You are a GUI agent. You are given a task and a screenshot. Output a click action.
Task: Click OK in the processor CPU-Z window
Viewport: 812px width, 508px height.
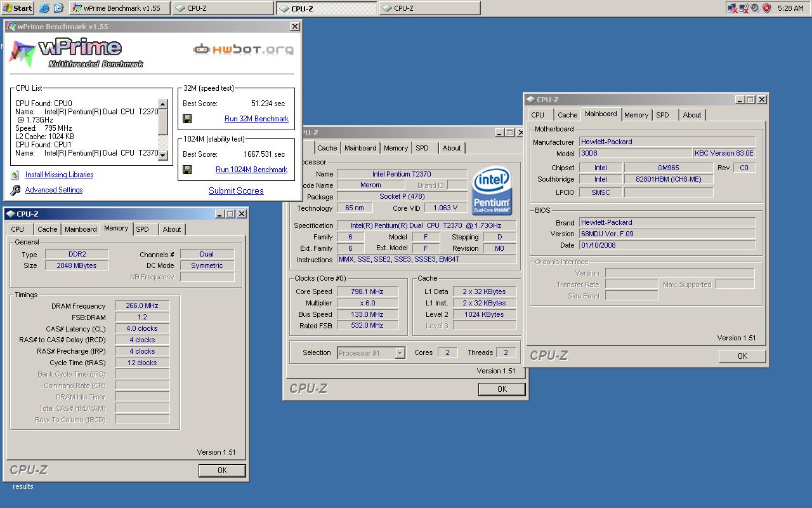(502, 389)
